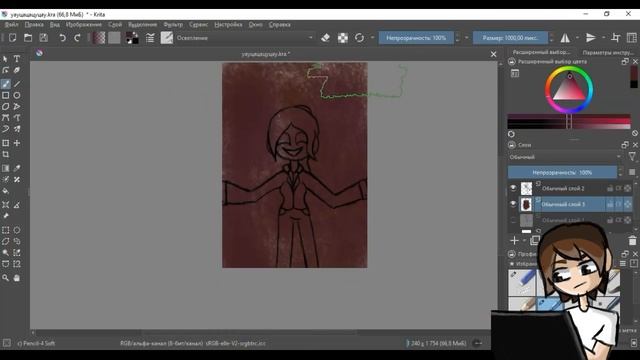
Task: Select the Rectangular Selection tool
Action: pyautogui.click(x=6, y=230)
